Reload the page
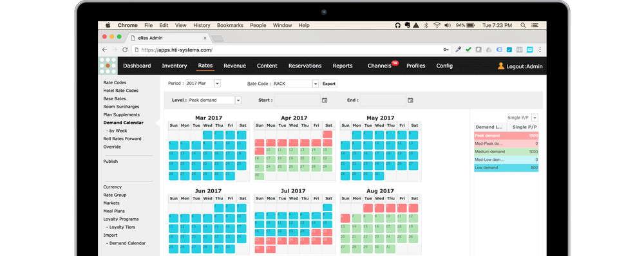The image size is (644, 256). pyautogui.click(x=125, y=50)
